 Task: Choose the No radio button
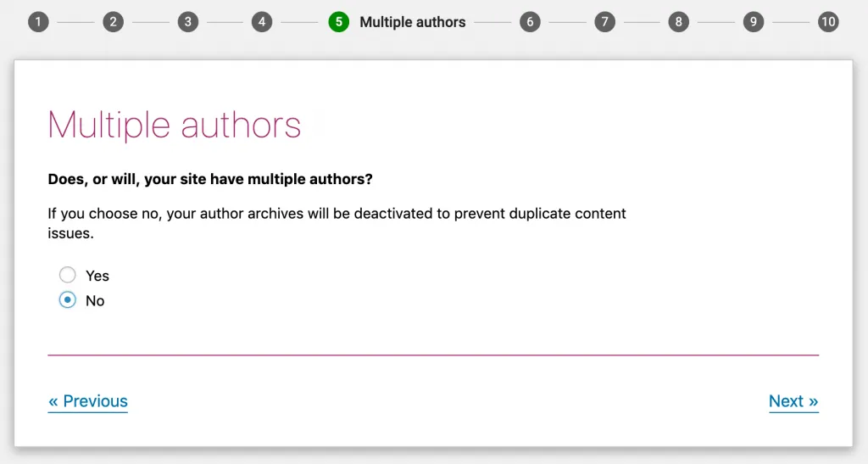click(x=67, y=300)
